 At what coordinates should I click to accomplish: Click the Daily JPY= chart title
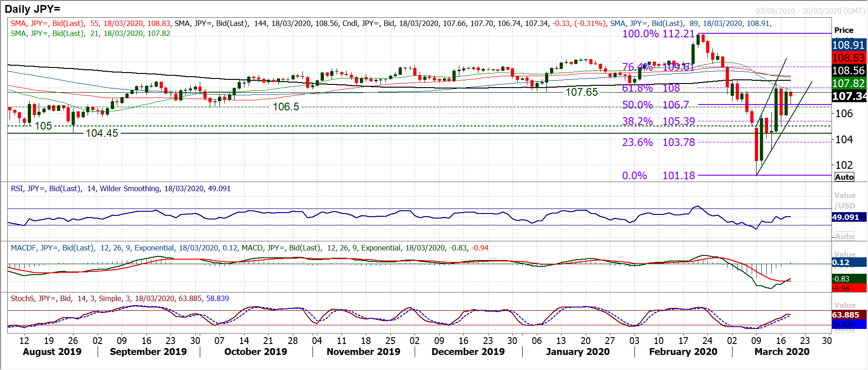(x=32, y=9)
